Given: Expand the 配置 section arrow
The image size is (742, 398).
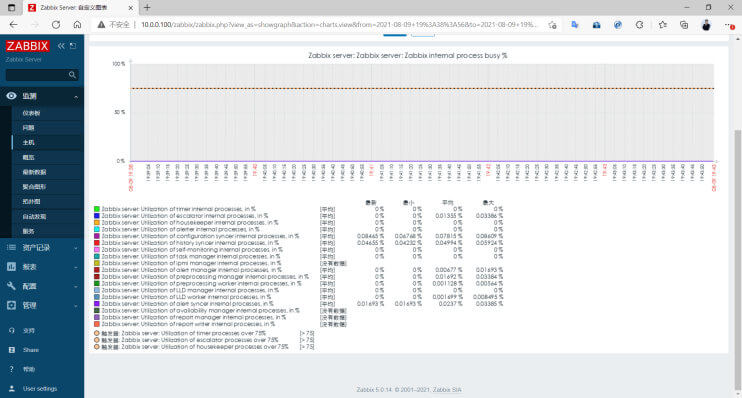Looking at the screenshot, I should tap(76, 287).
